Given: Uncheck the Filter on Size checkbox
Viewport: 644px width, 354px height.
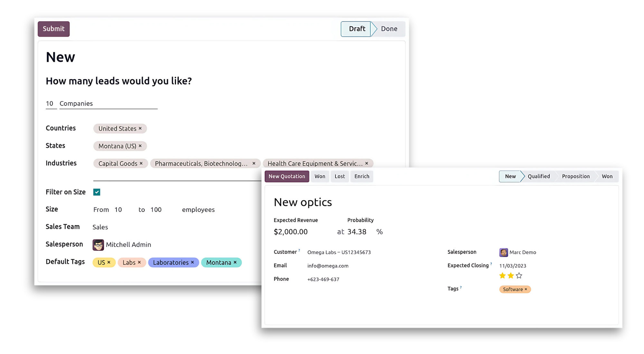Looking at the screenshot, I should click(x=97, y=192).
